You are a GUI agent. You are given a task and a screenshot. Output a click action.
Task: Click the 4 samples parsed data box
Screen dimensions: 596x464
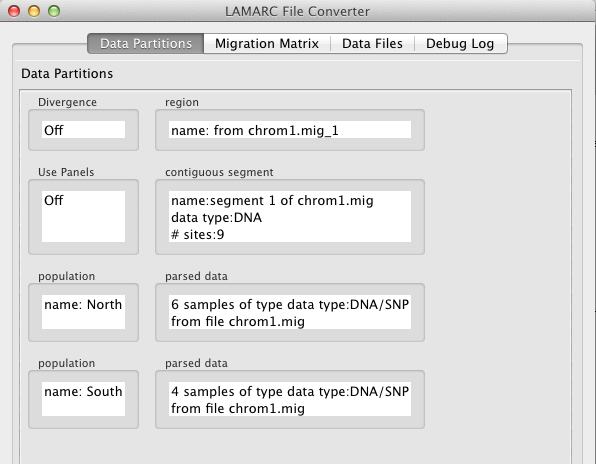click(290, 399)
